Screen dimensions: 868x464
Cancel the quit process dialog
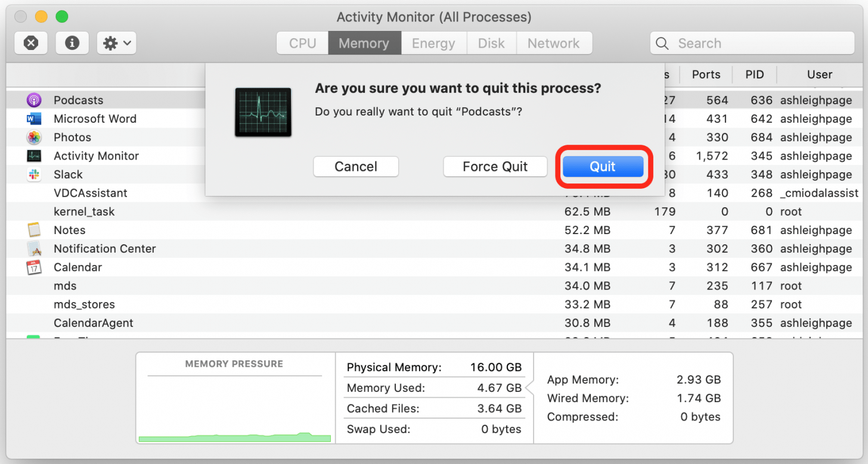tap(356, 167)
